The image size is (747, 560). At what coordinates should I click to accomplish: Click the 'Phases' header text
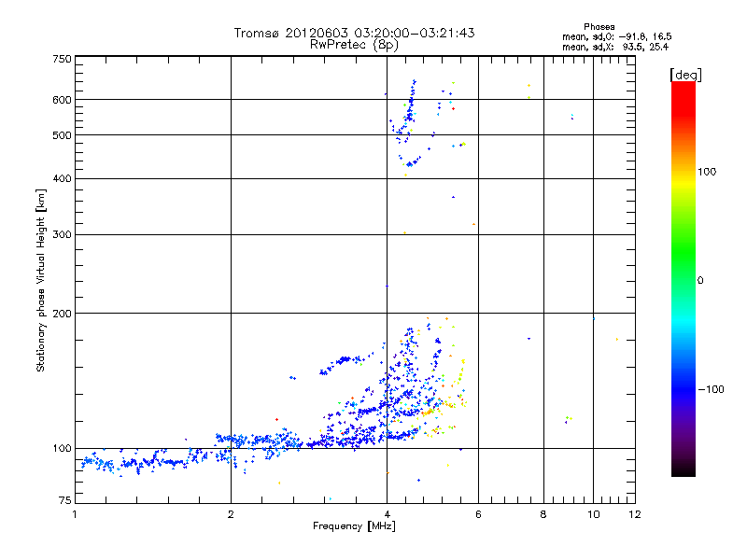(x=599, y=27)
